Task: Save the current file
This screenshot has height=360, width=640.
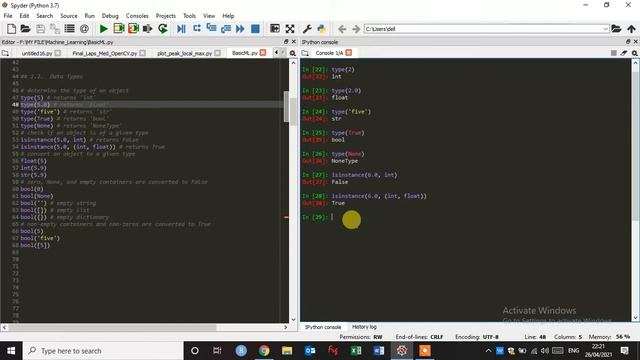Action: 40,29
